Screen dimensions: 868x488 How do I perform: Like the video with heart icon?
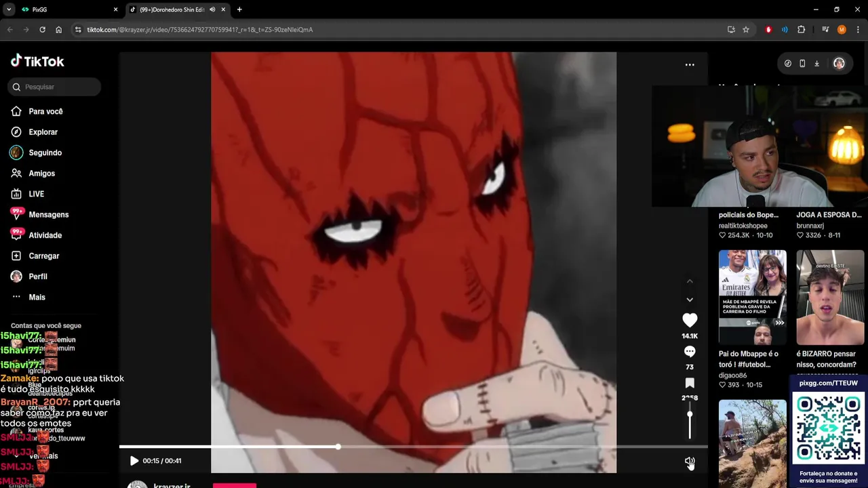690,320
